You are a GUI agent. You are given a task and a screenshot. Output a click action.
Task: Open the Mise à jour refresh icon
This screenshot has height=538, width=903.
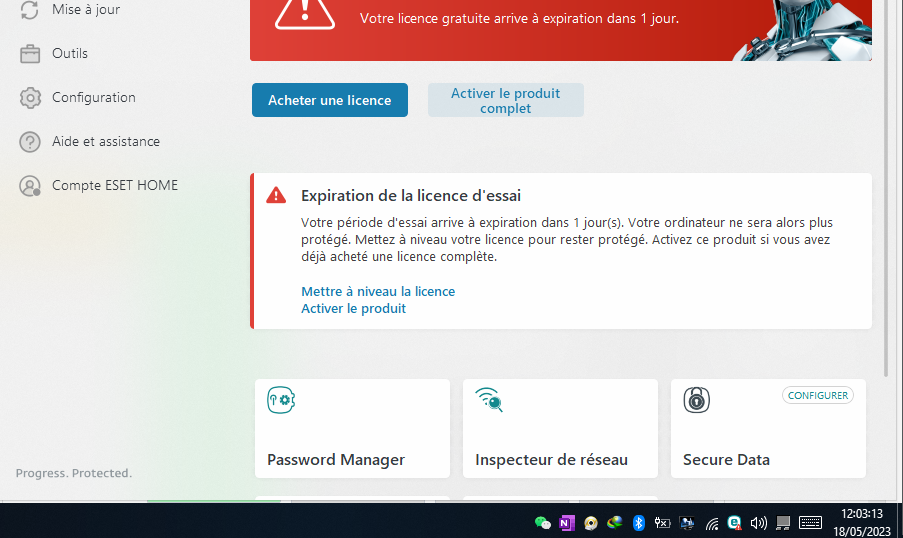tap(29, 9)
